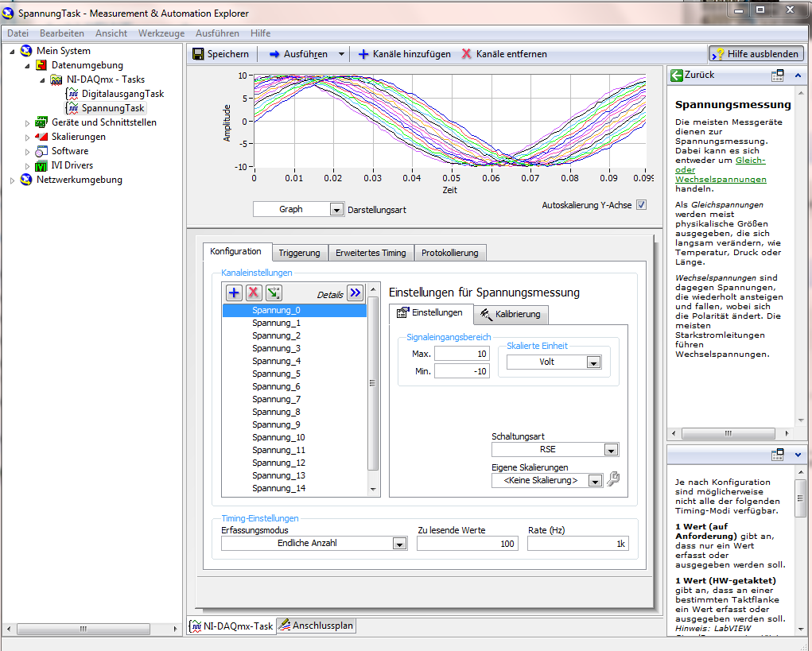Open the Darstellungsart Graph dropdown
Viewport: 812px width, 651px height.
(336, 210)
